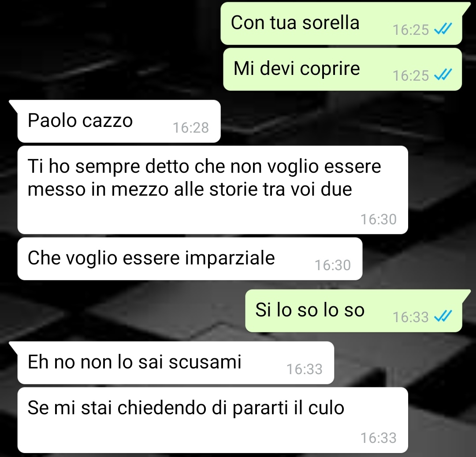Click 16:33 timestamp on 'Si lo so lo so'

pos(411,317)
